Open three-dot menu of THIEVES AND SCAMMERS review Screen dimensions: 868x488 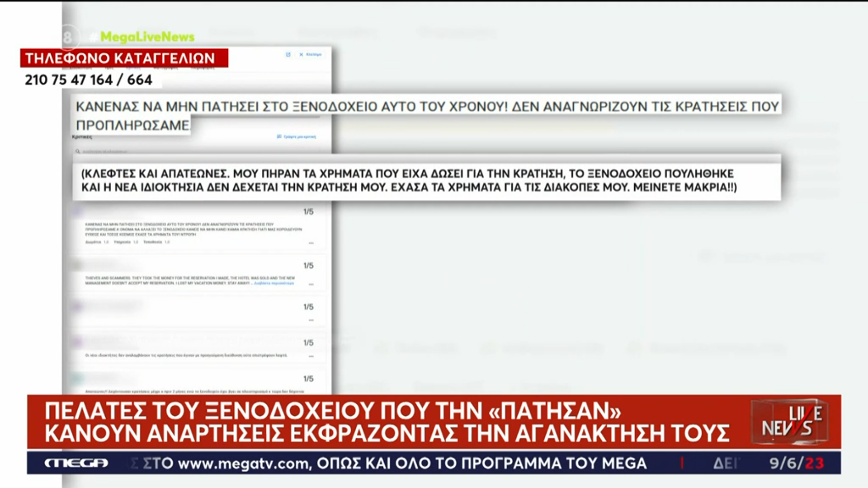[311, 284]
